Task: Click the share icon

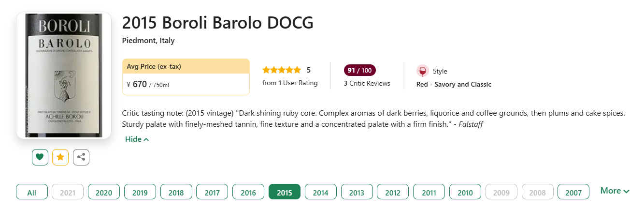Action: 81,157
